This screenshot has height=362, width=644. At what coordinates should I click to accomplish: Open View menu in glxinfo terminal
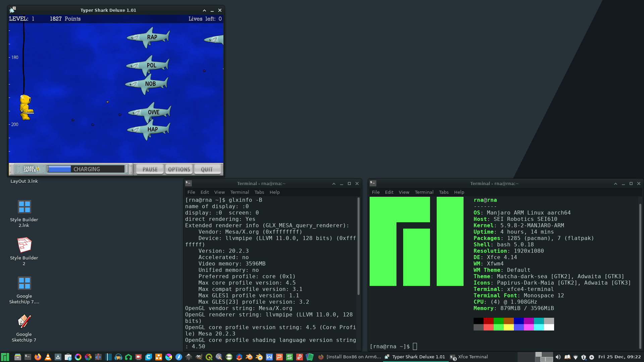click(219, 192)
